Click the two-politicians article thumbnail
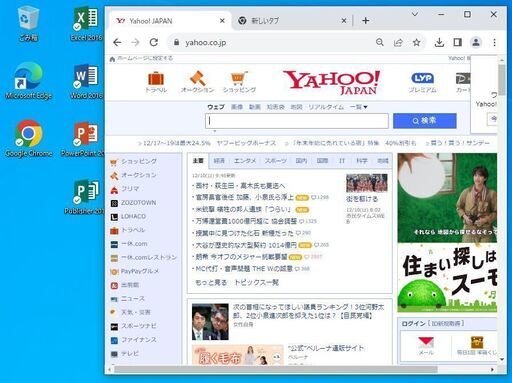512x383 pixels. [x=210, y=321]
